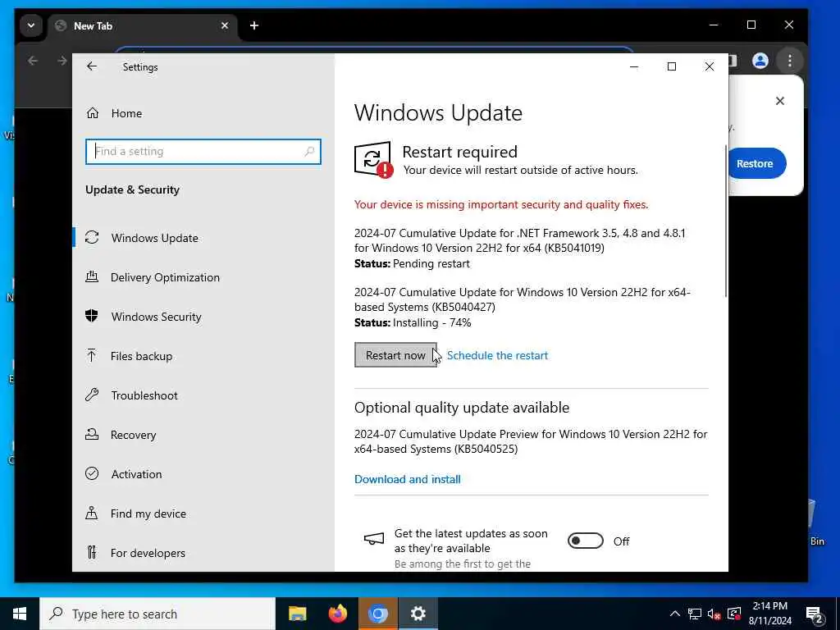This screenshot has height=630, width=840.
Task: Click the network tray icon
Action: [x=695, y=614]
